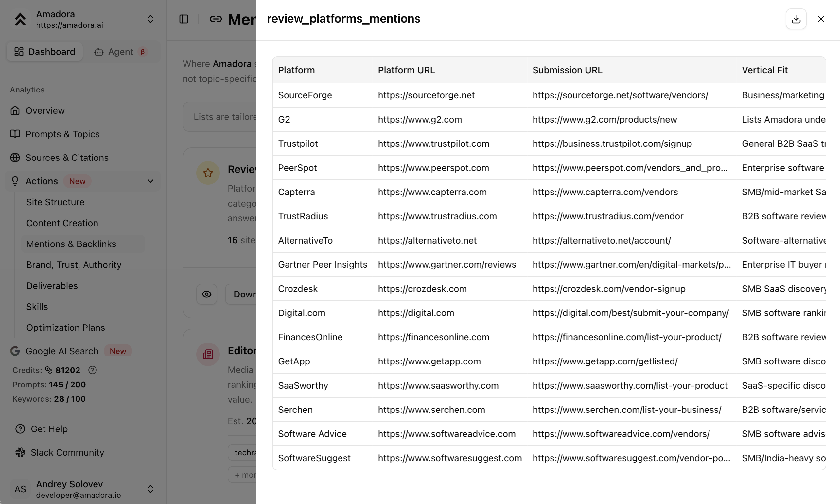Collapse the Actions section chevron
Viewport: 840px width, 504px height.
click(x=150, y=181)
